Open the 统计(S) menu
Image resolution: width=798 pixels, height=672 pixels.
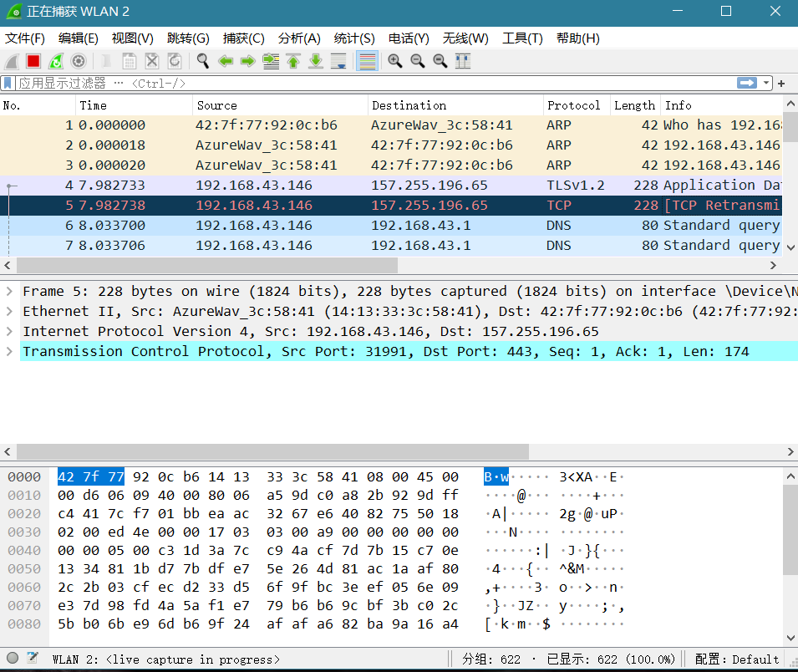click(x=354, y=38)
